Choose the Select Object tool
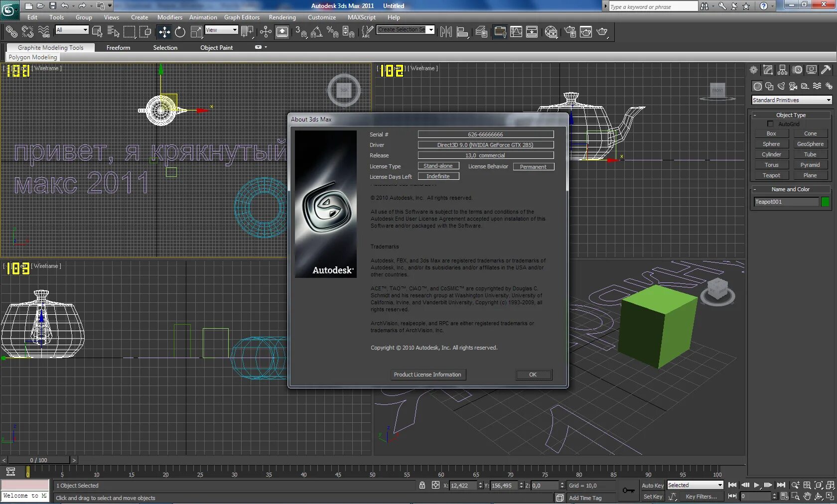The image size is (837, 504). [97, 32]
